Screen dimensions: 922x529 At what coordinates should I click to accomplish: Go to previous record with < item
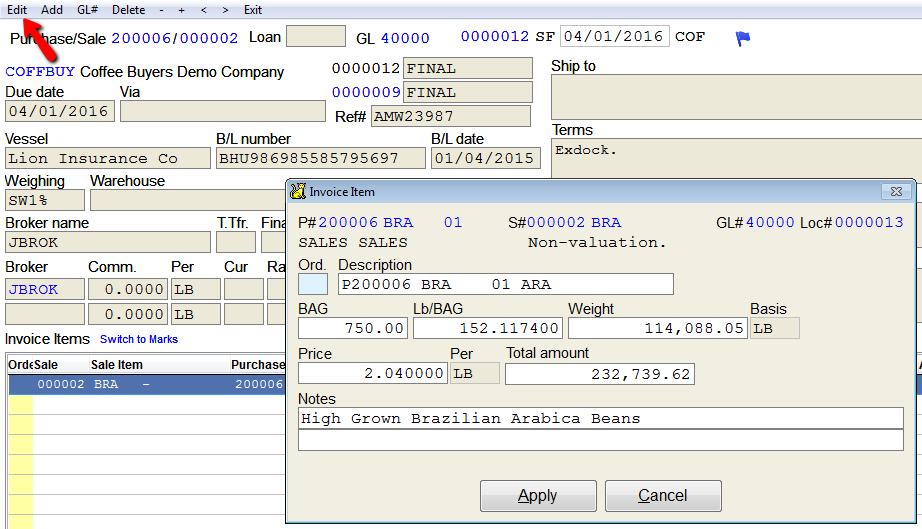click(x=203, y=10)
